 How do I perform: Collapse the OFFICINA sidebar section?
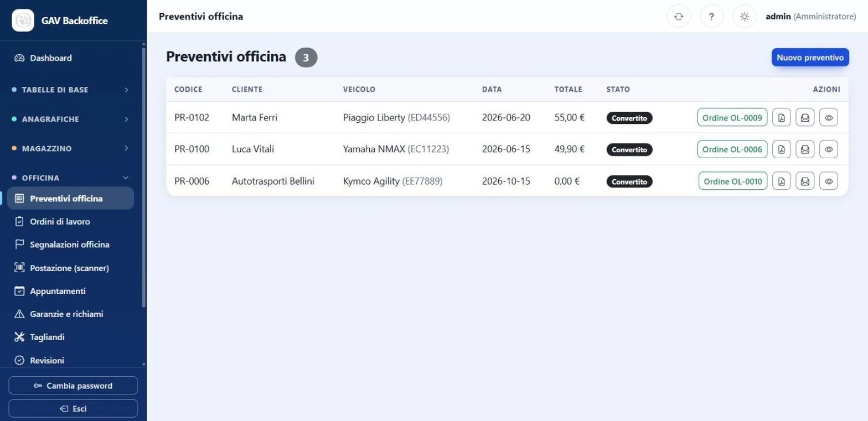pyautogui.click(x=71, y=178)
